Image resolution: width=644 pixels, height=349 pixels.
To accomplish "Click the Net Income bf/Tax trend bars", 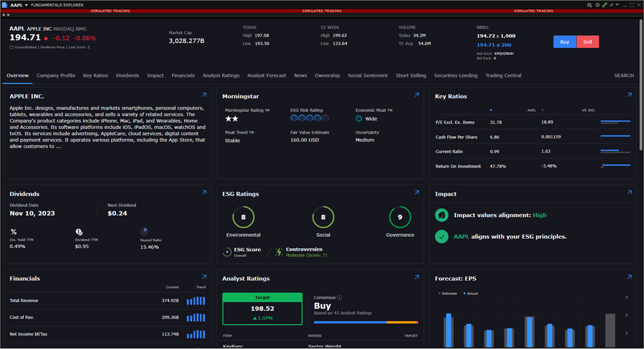I will (x=196, y=334).
